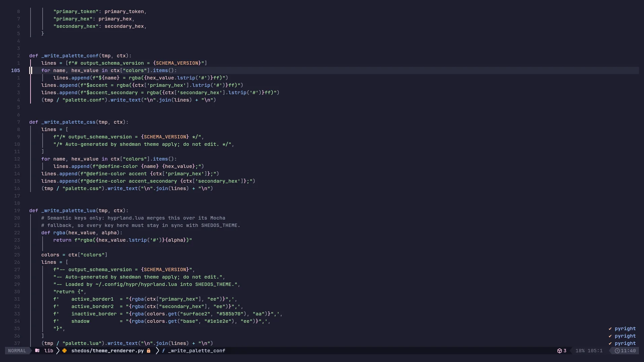Click the return f"rgba(...)" statement line

pos(122,240)
